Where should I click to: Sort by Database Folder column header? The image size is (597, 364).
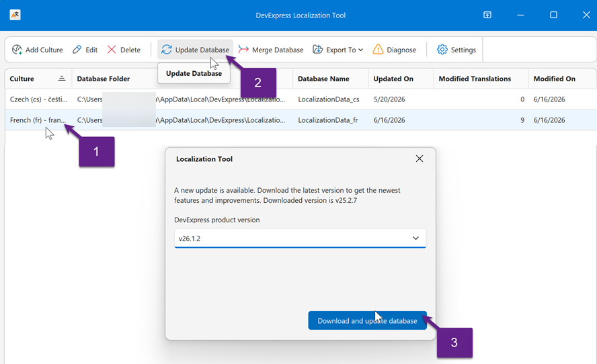point(182,79)
